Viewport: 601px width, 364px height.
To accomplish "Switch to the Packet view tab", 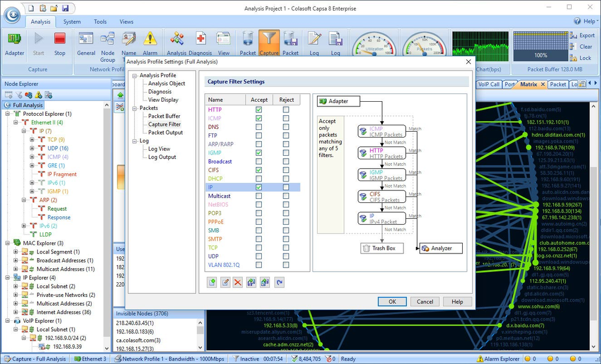I will point(557,84).
